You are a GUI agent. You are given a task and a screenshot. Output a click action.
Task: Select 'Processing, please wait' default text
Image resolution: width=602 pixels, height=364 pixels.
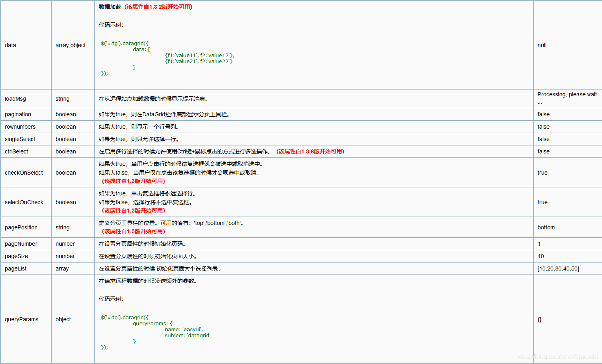pyautogui.click(x=567, y=94)
